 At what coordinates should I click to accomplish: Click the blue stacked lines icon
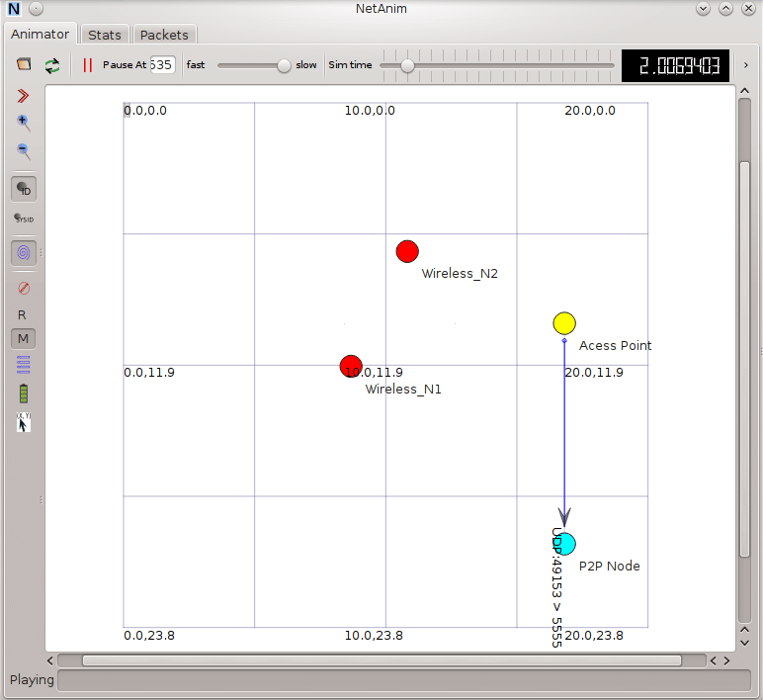pyautogui.click(x=24, y=365)
